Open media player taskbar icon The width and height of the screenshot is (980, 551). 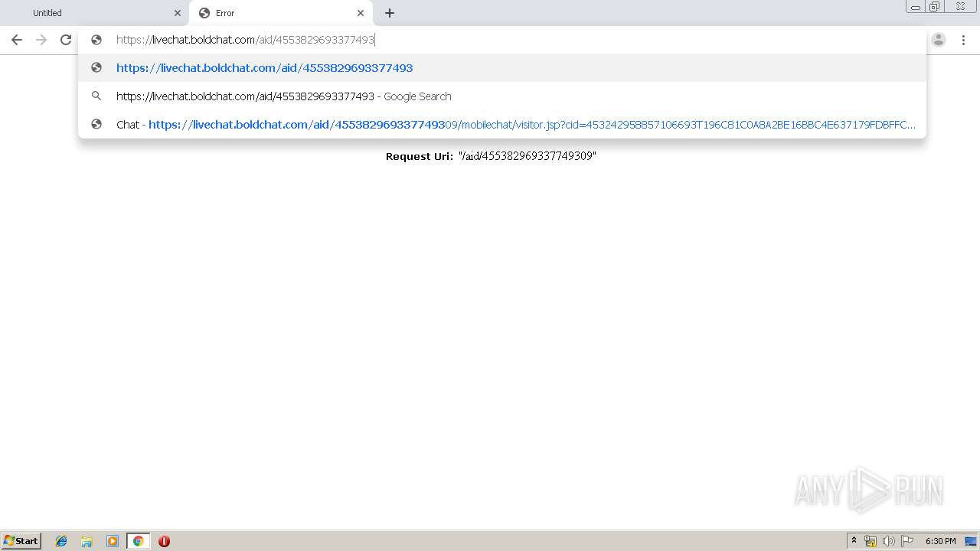(x=113, y=541)
